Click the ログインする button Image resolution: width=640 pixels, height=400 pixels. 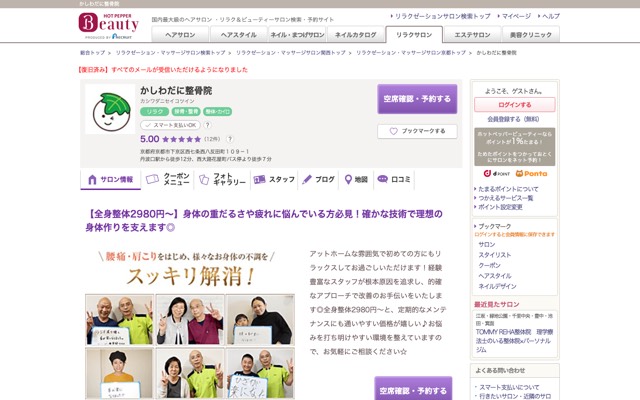[515, 105]
